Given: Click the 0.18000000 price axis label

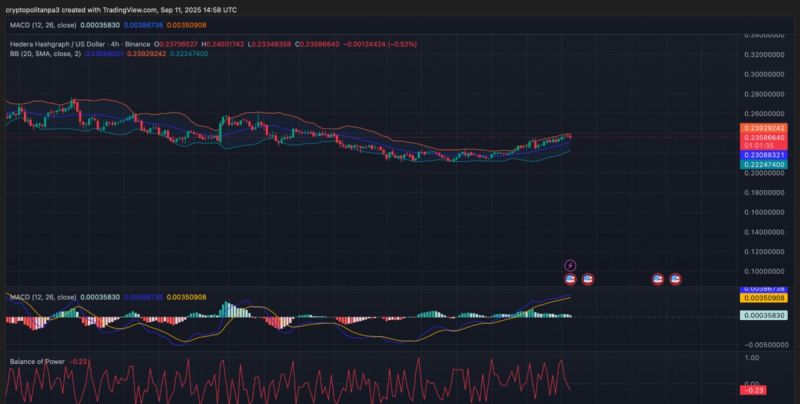Looking at the screenshot, I should click(x=764, y=193).
